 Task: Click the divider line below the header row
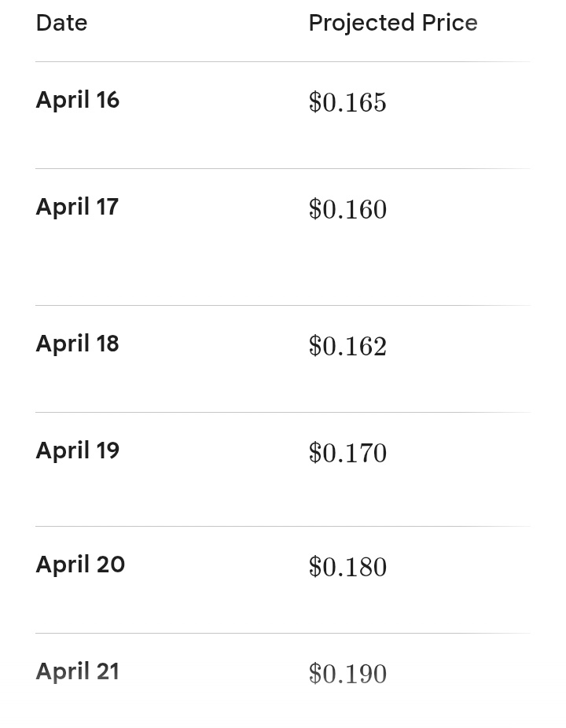coord(283,61)
